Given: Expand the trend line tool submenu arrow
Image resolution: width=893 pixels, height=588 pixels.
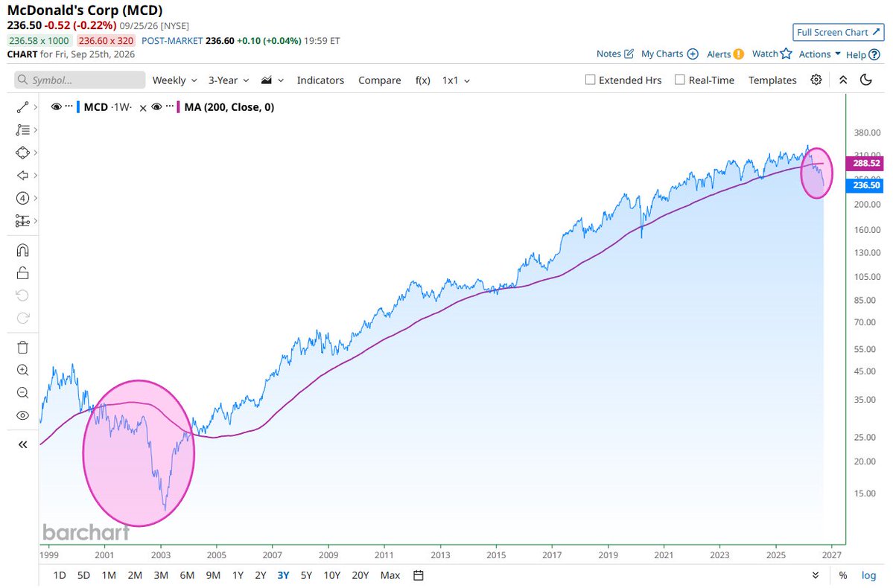Looking at the screenshot, I should pos(35,107).
